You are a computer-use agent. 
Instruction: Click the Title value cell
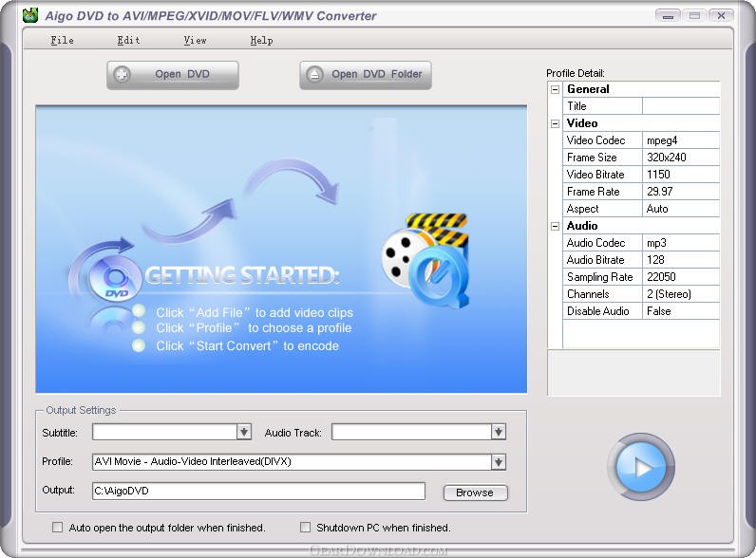tap(681, 106)
